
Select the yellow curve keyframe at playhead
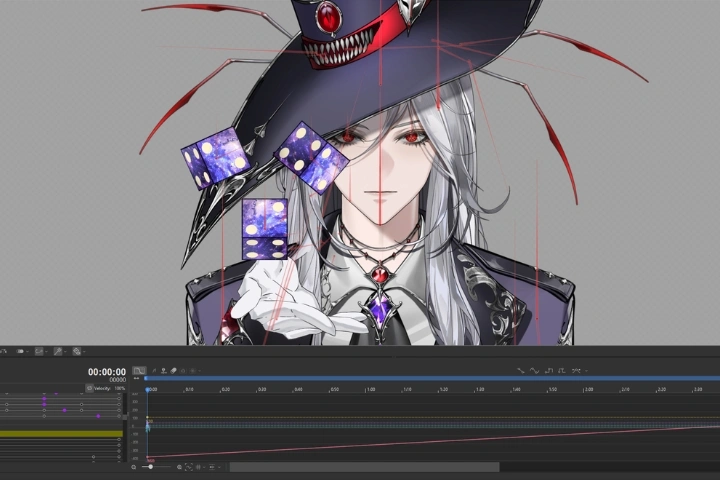pyautogui.click(x=147, y=418)
